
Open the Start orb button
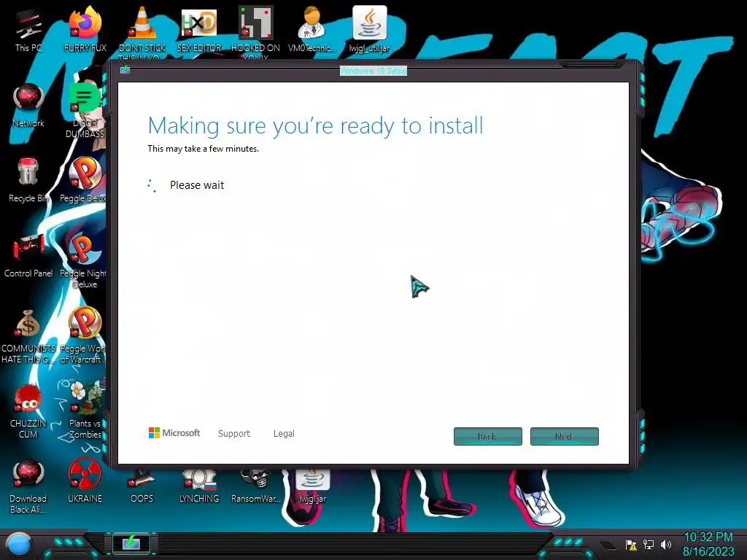(19, 545)
